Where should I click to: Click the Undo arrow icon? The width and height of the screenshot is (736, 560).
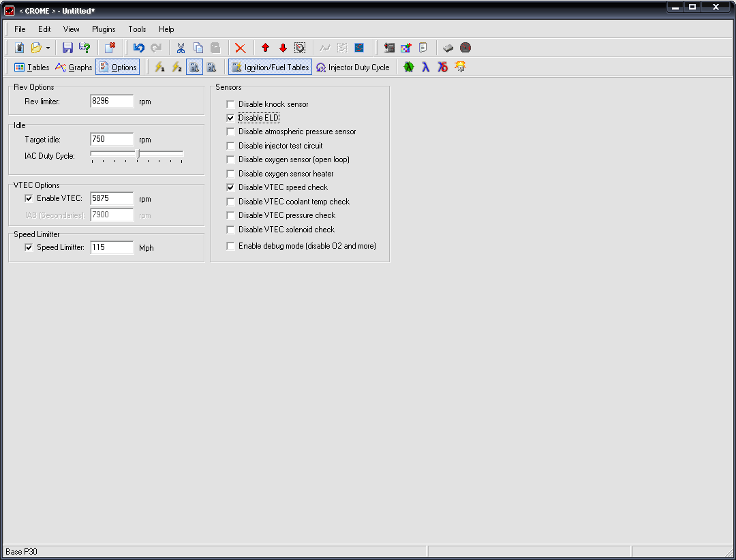pyautogui.click(x=139, y=48)
